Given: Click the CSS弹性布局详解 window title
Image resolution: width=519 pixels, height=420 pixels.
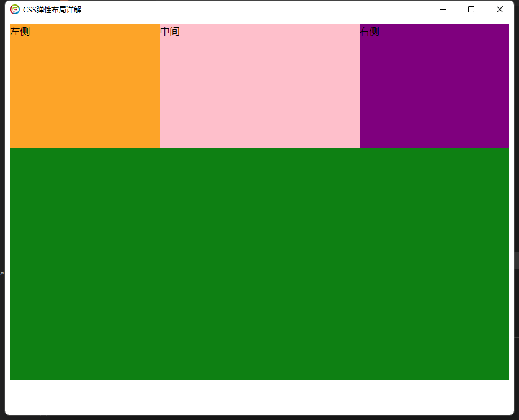Looking at the screenshot, I should point(52,9).
